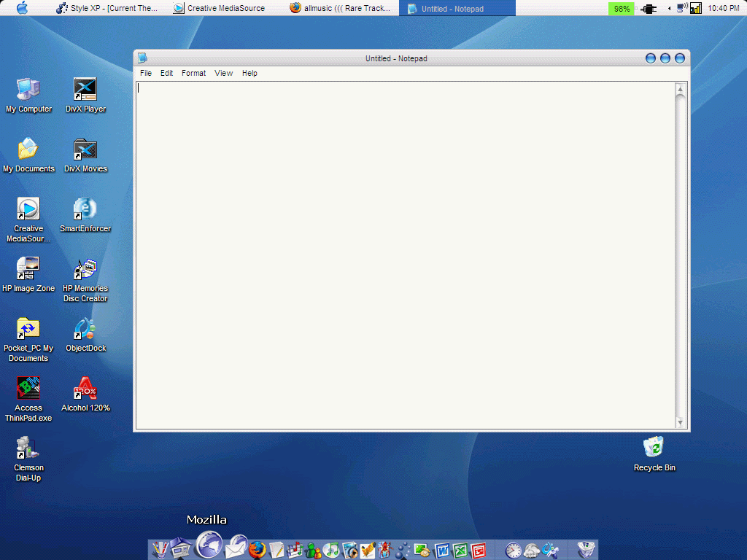Screen dimensions: 747x560
Task: Launch Microsoft Excel from the dock
Action: (x=460, y=550)
